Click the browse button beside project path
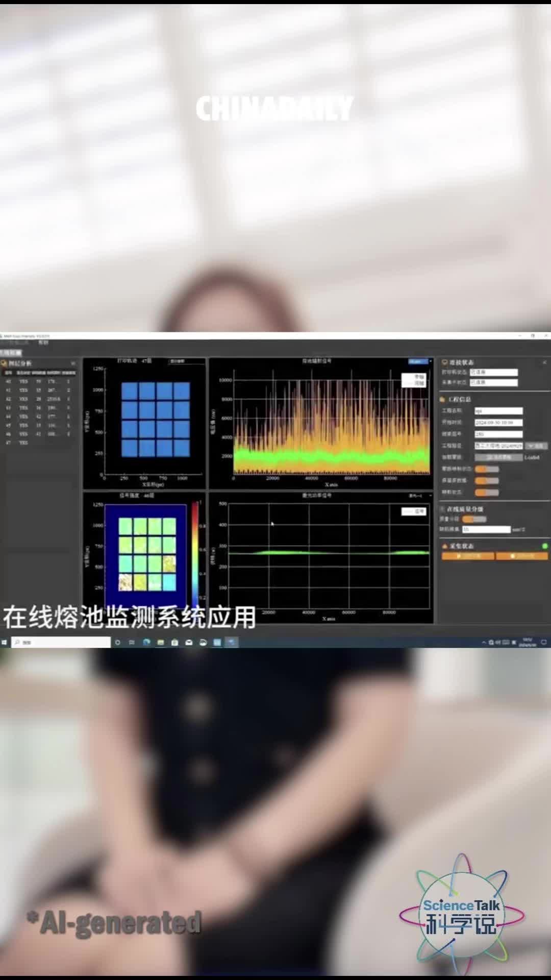Screen dimensions: 551x980 (536, 446)
